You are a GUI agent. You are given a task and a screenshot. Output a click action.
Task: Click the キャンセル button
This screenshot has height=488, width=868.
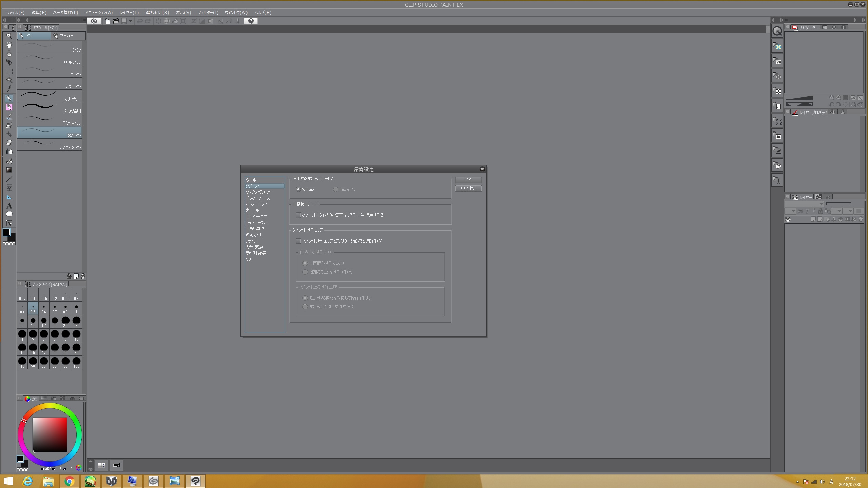coord(468,188)
